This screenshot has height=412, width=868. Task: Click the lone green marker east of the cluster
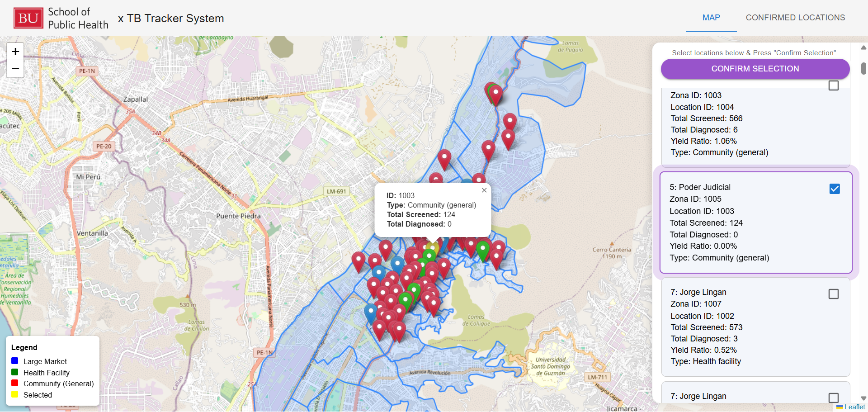tap(483, 251)
